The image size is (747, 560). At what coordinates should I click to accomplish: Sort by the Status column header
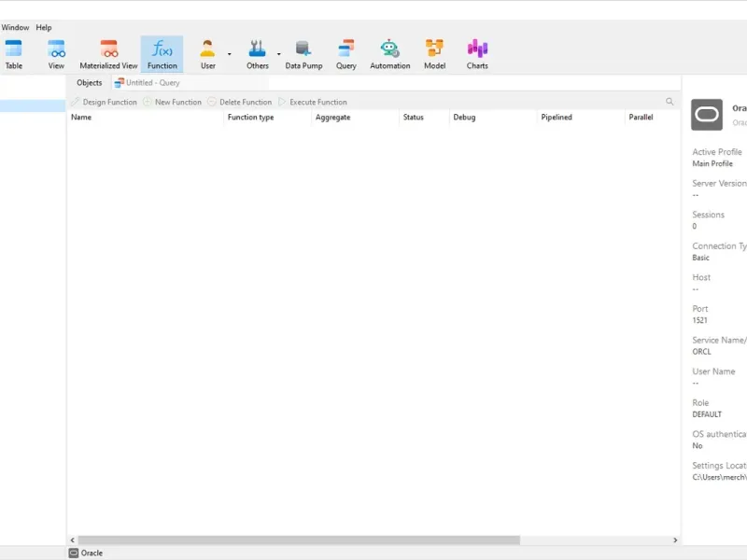[x=424, y=118]
